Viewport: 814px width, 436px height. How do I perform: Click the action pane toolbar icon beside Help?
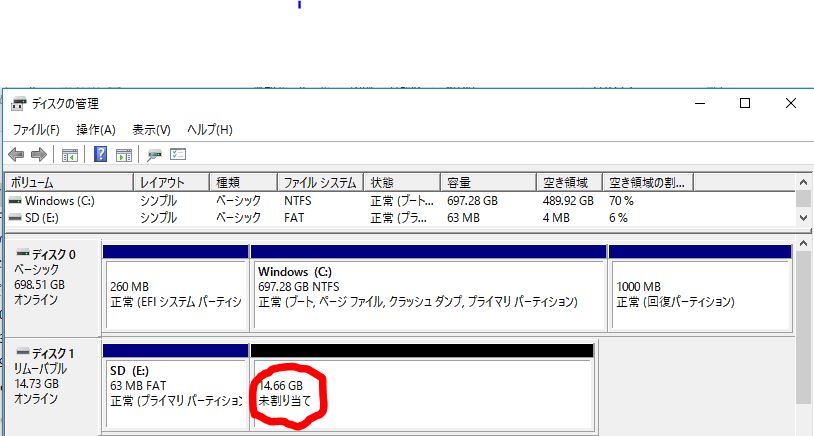pyautogui.click(x=124, y=155)
